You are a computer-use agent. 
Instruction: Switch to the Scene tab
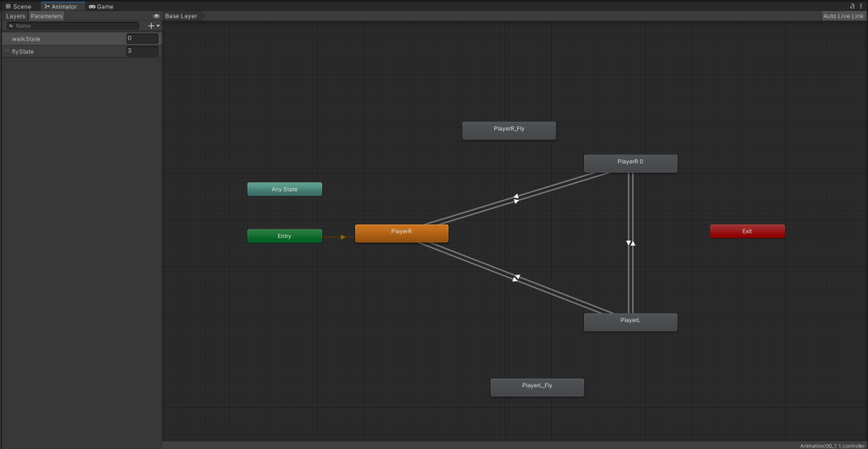pos(19,6)
